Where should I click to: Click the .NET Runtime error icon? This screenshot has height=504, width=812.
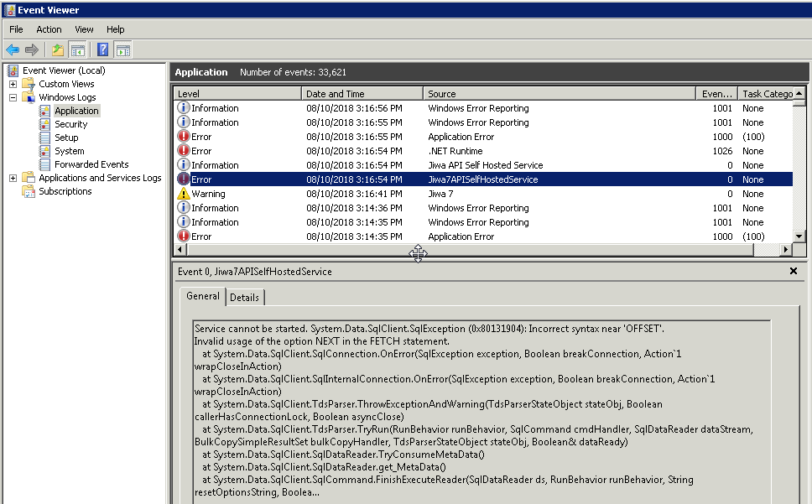[184, 151]
